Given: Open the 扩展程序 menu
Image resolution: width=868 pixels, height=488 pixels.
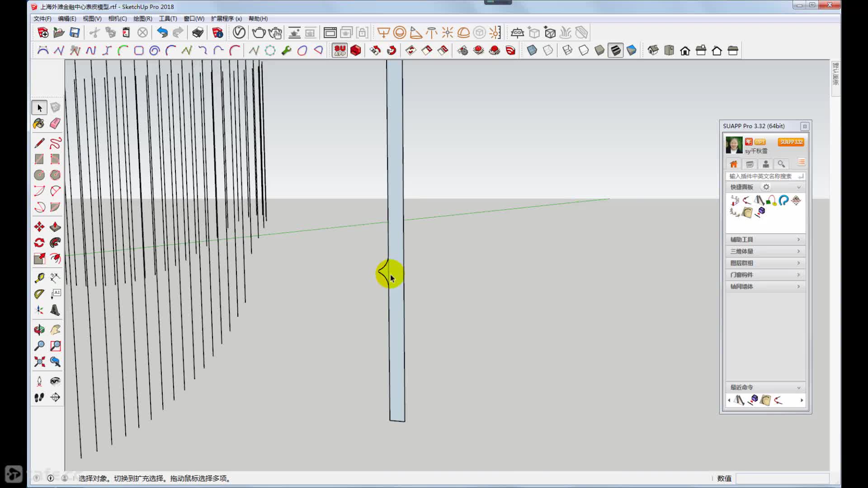Looking at the screenshot, I should [x=226, y=19].
